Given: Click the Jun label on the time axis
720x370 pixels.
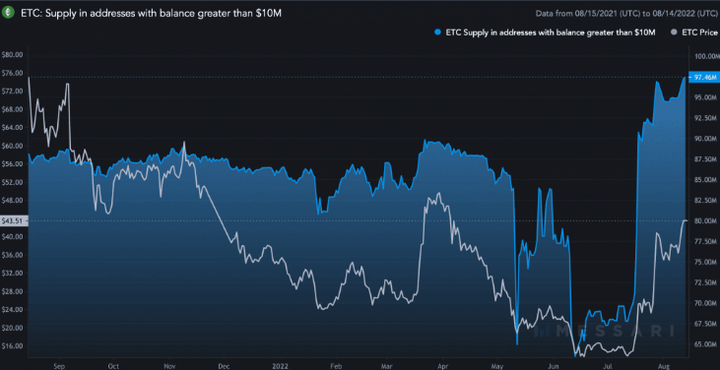Looking at the screenshot, I should [553, 366].
